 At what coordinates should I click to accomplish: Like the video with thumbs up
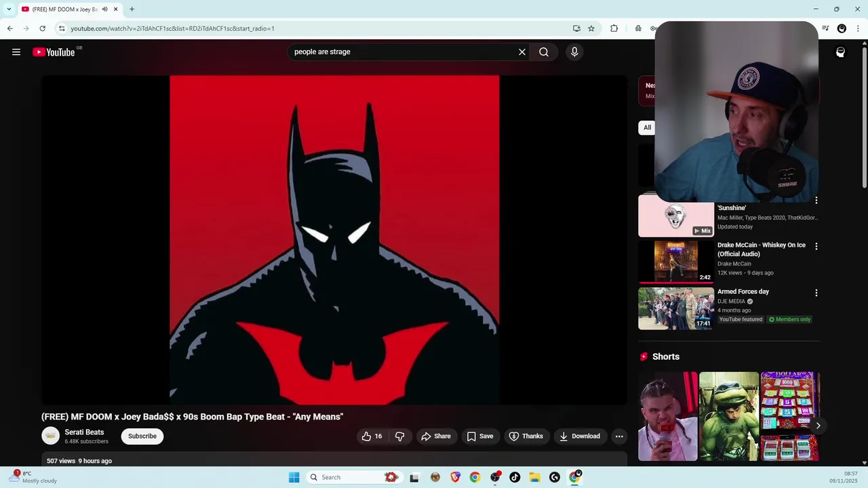tap(372, 436)
